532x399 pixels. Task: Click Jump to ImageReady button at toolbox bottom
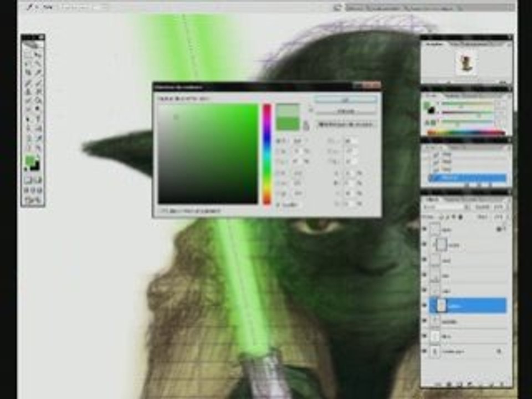tap(33, 200)
